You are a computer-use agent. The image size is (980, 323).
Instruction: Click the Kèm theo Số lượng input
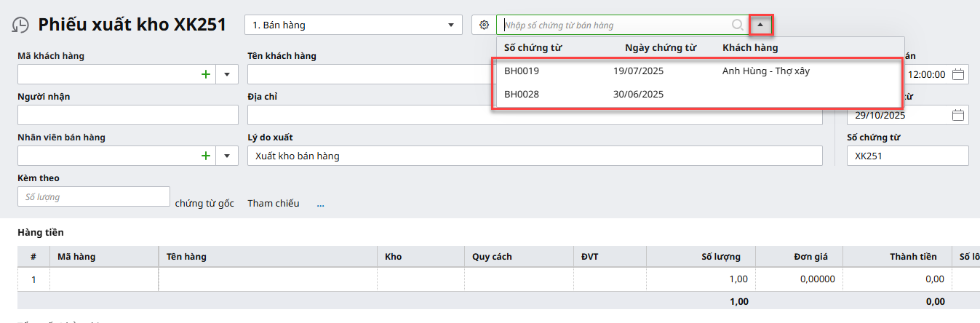click(x=93, y=196)
